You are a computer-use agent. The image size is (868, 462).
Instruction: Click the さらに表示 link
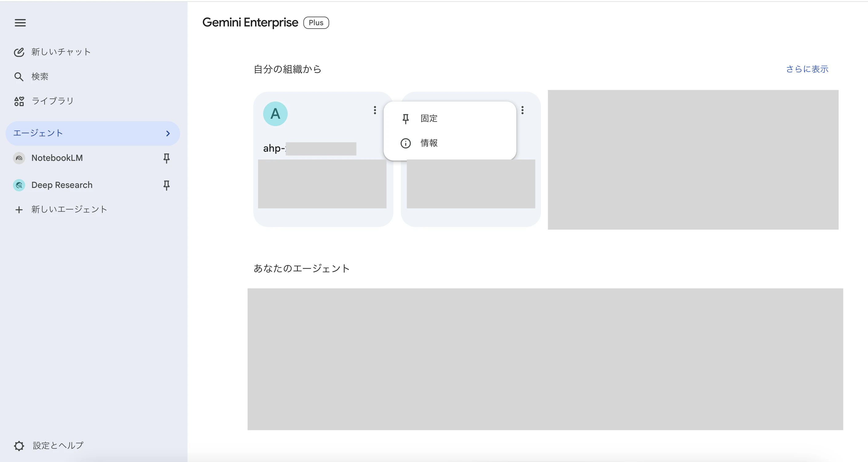point(807,69)
